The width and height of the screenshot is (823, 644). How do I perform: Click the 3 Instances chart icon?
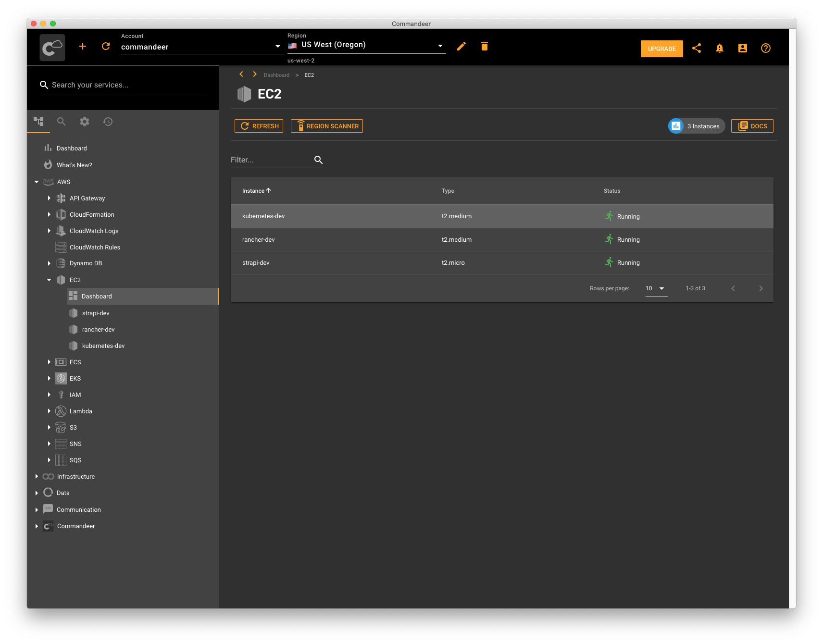tap(676, 126)
